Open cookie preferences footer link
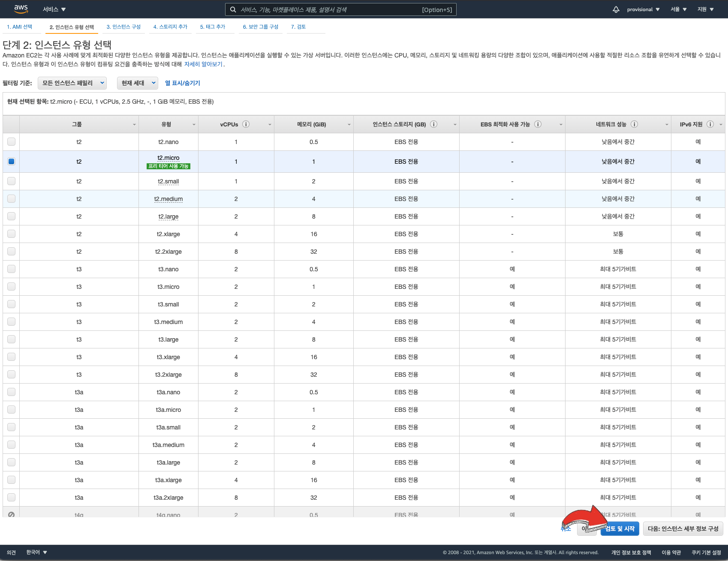Screen dimensions: 728x561 [707, 552]
